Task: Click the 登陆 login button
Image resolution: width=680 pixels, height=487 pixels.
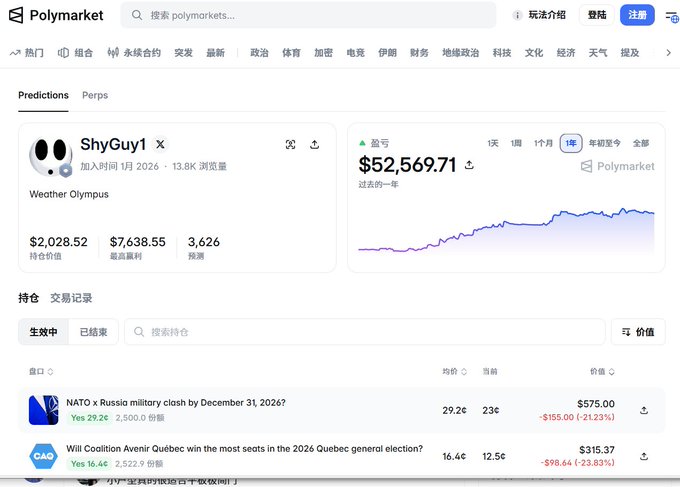Action: coord(597,15)
